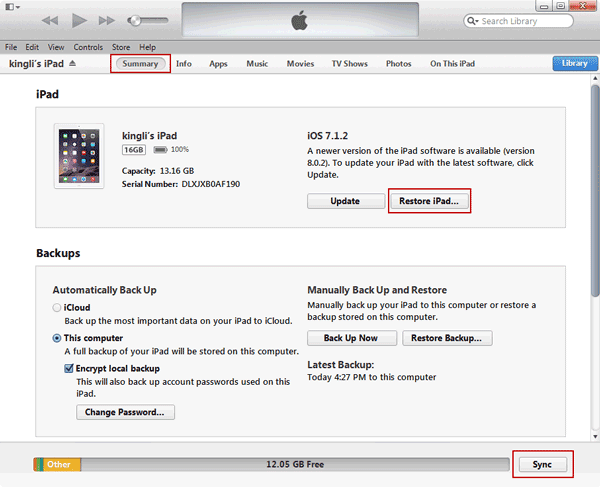Viewport: 600px width, 487px height.
Task: Click the serial number DLXJXB0AF190
Action: [x=210, y=184]
